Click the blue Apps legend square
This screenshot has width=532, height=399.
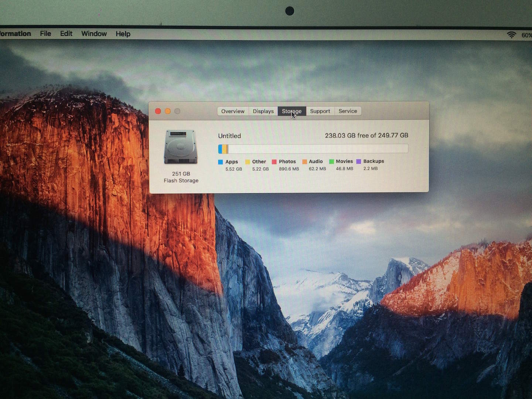click(x=221, y=162)
